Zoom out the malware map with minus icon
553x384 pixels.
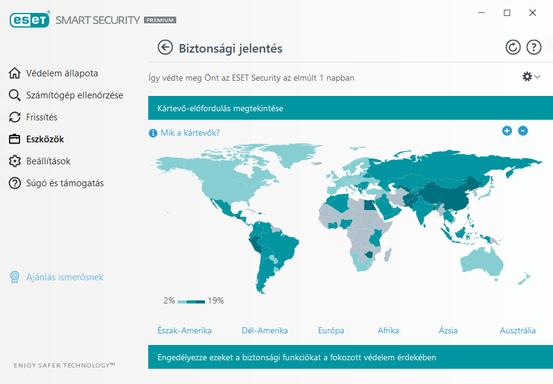click(523, 131)
